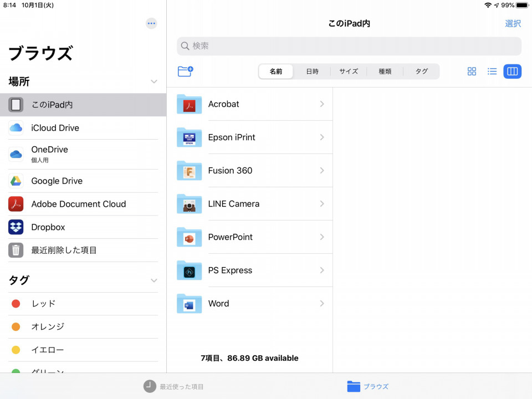The height and width of the screenshot is (399, 532).
Task: Open the 最近使った項目 tab label
Action: click(182, 386)
